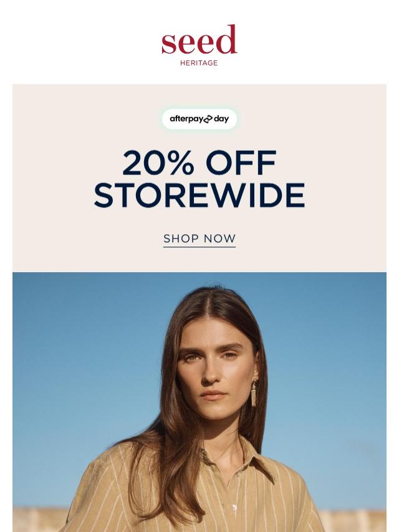Click the STOREWIDE headline text

199,195
